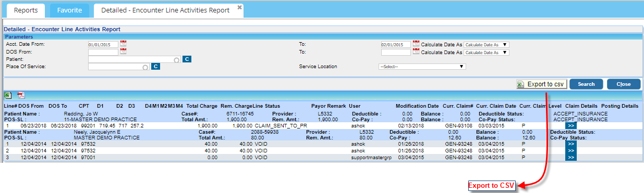This screenshot has width=644, height=193.
Task: Open >> details for Neely line 2
Action: (x=571, y=151)
